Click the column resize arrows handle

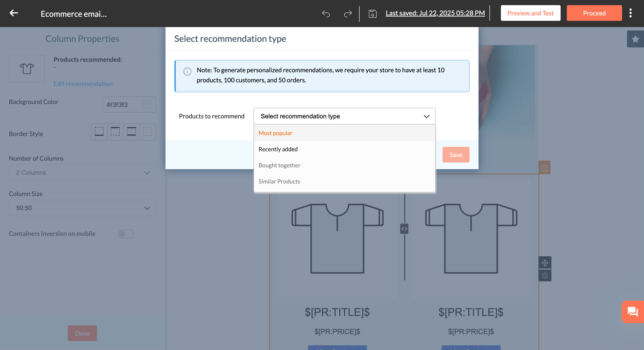pyautogui.click(x=404, y=229)
